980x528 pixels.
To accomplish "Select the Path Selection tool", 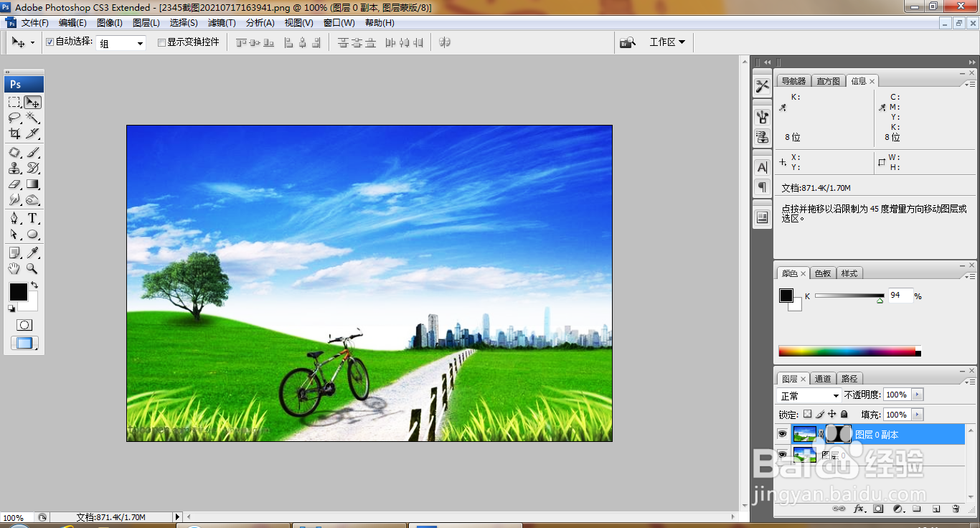I will click(x=14, y=235).
